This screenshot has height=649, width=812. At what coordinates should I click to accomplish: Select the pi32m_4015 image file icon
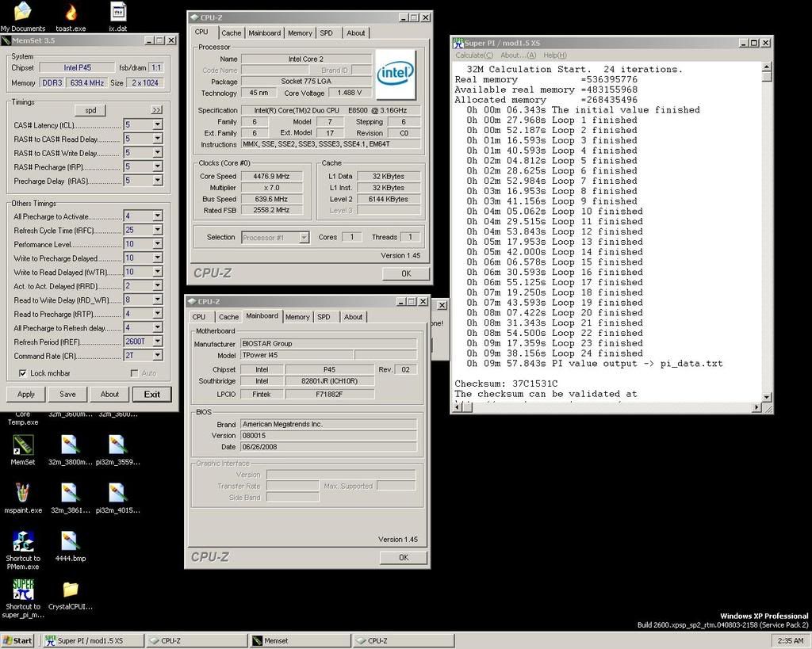[x=117, y=493]
